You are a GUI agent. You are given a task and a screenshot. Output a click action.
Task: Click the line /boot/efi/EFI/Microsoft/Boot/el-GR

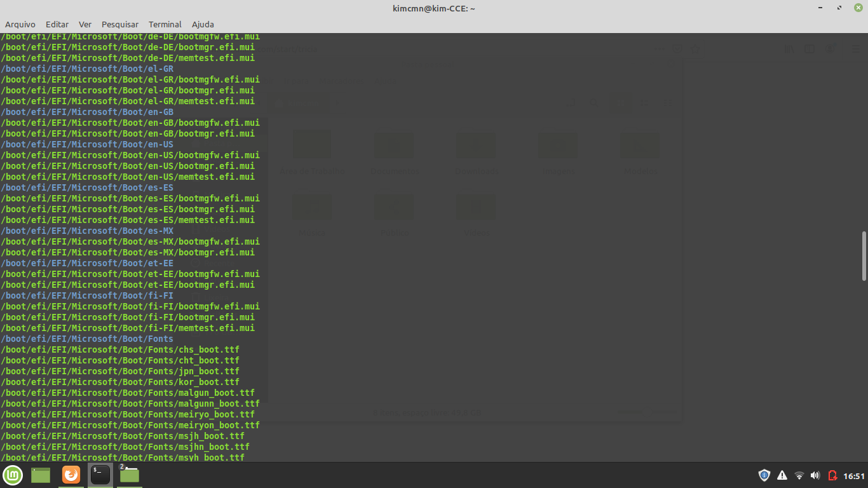click(x=87, y=69)
